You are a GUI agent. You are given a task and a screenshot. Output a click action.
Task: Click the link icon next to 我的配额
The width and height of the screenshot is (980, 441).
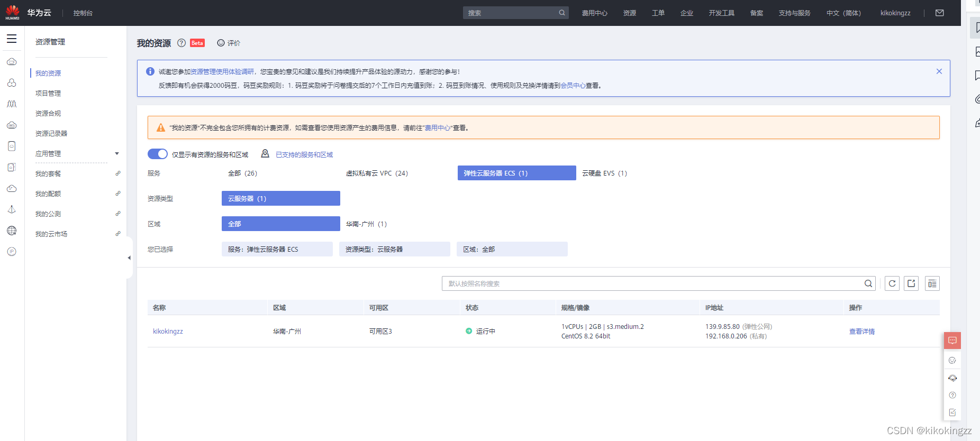(x=118, y=194)
